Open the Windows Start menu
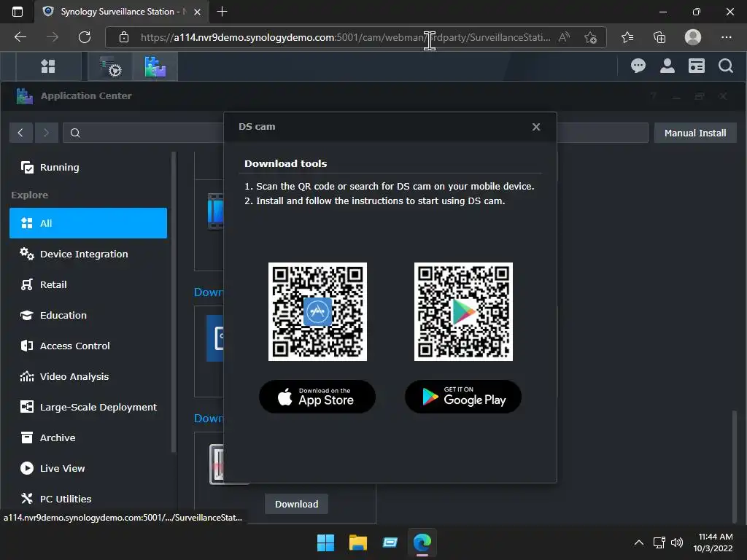The width and height of the screenshot is (747, 560). (x=326, y=542)
